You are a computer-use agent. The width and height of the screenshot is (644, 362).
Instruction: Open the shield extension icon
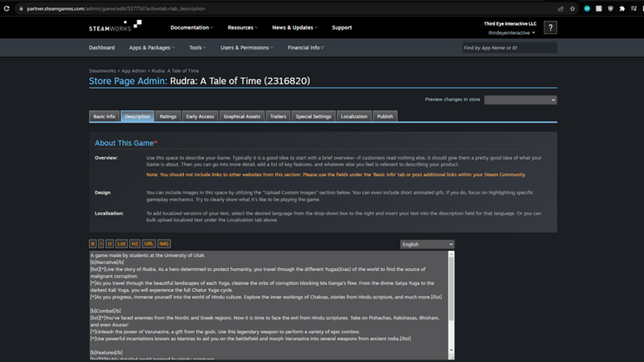610,9
